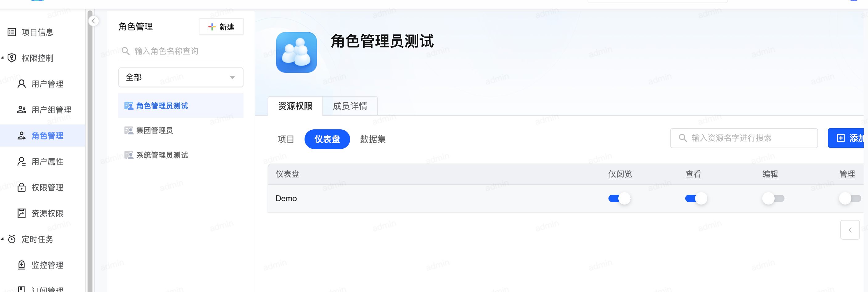Click the large blue role avatar icon
868x292 pixels.
(296, 52)
